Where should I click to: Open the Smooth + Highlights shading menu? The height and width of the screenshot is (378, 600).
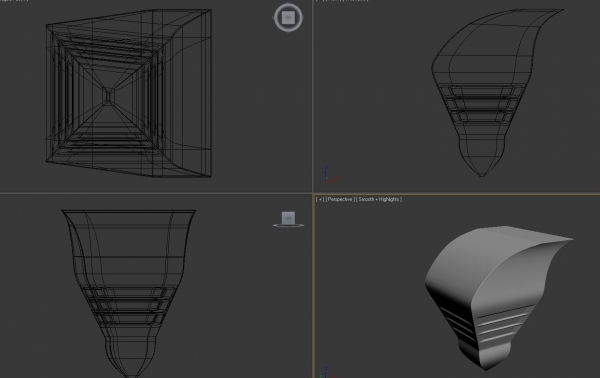click(x=378, y=199)
